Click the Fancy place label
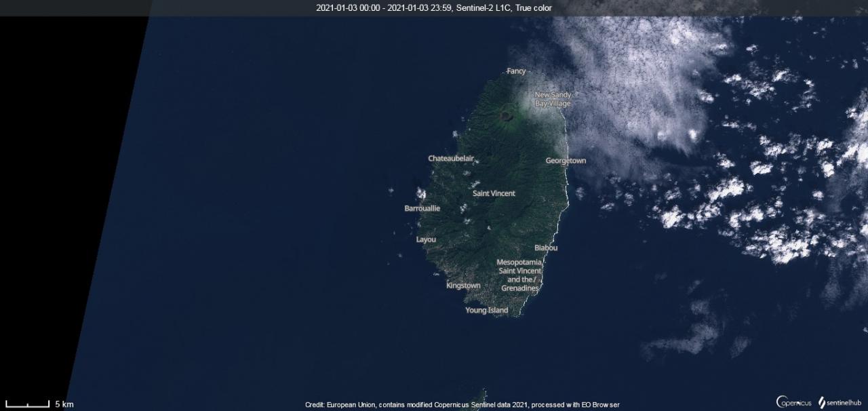The image size is (868, 411). point(516,71)
